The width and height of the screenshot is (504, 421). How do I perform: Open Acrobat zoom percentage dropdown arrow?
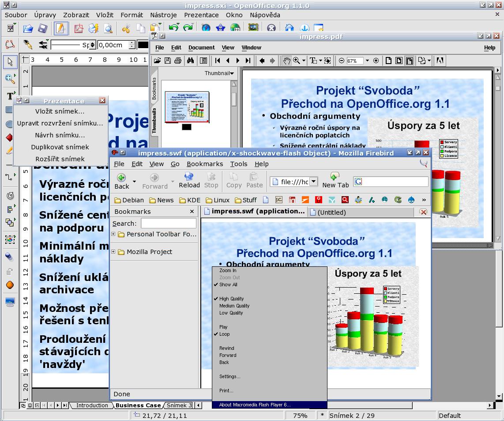point(367,61)
